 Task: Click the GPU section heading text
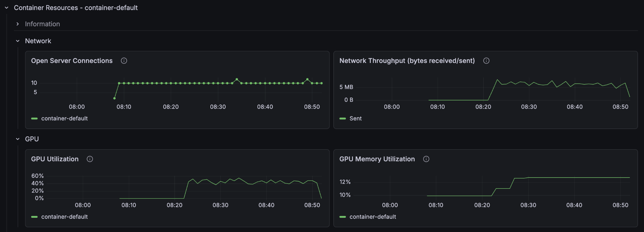click(x=32, y=139)
